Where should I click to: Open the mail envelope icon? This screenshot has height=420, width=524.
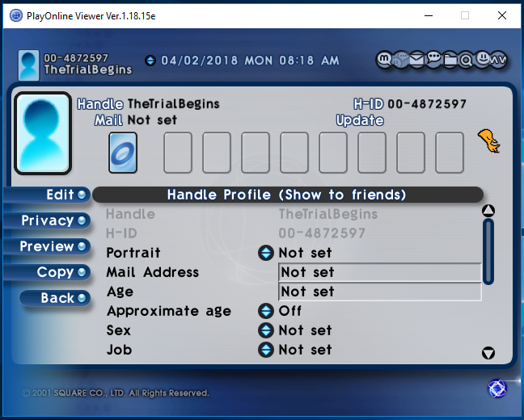416,60
